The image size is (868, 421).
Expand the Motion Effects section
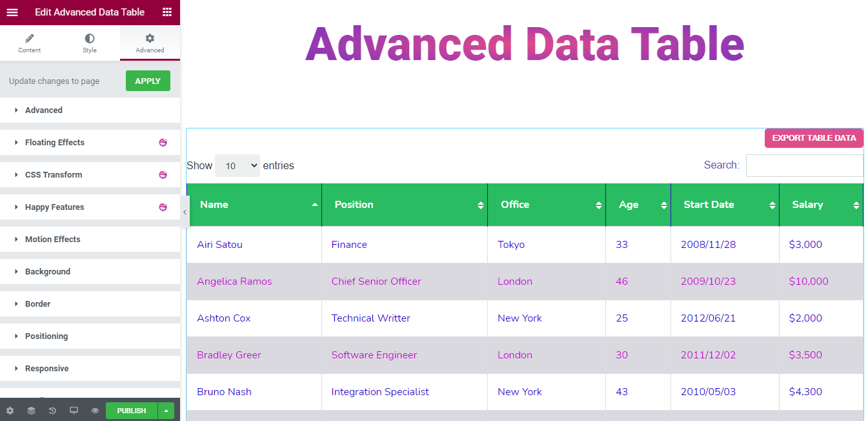point(53,239)
